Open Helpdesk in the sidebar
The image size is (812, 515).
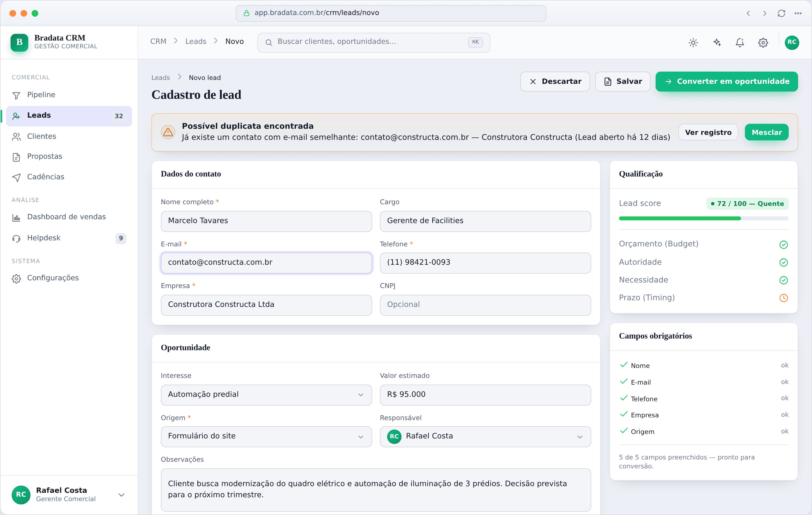coord(69,238)
